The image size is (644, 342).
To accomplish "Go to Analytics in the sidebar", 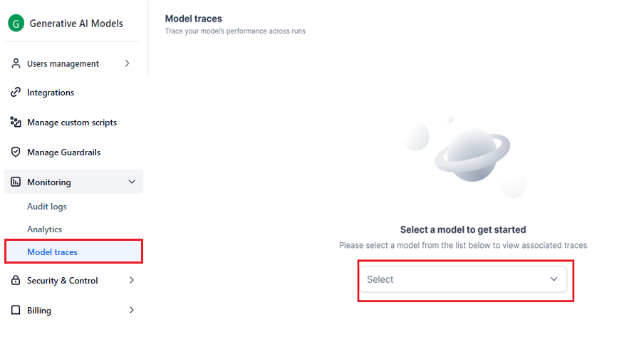I will (x=45, y=229).
